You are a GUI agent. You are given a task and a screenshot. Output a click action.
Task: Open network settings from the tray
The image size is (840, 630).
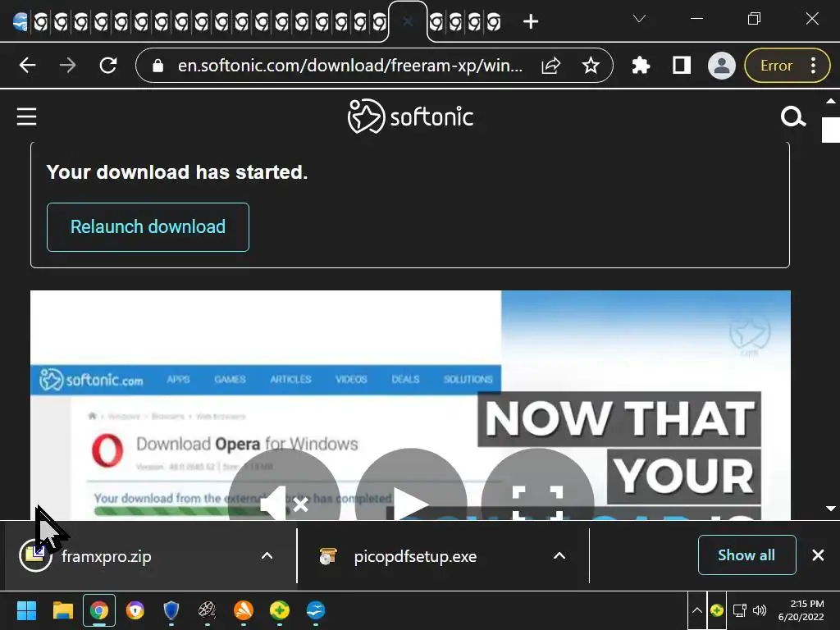pyautogui.click(x=740, y=610)
